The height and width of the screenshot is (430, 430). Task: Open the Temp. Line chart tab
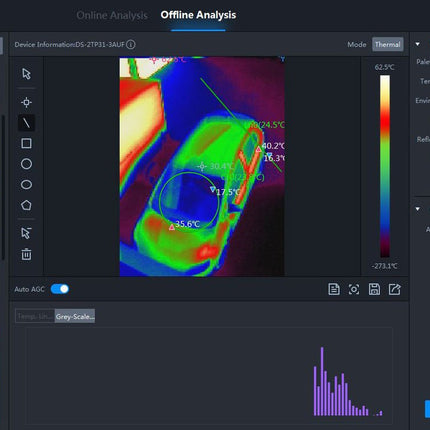click(35, 316)
